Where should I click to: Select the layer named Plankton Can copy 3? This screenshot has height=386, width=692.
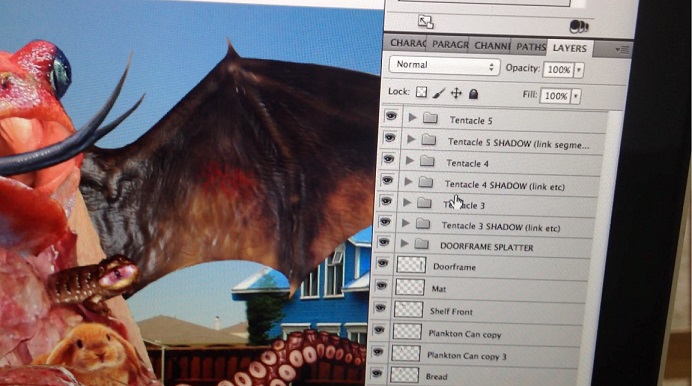(466, 356)
